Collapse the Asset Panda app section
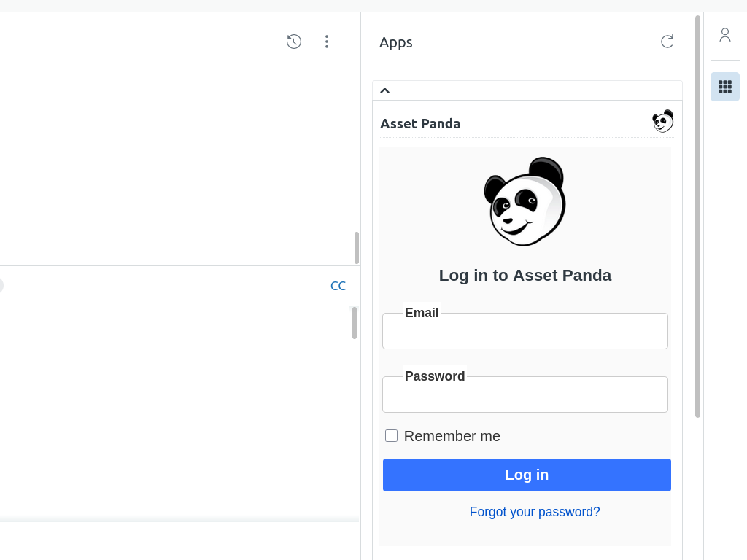 point(385,90)
